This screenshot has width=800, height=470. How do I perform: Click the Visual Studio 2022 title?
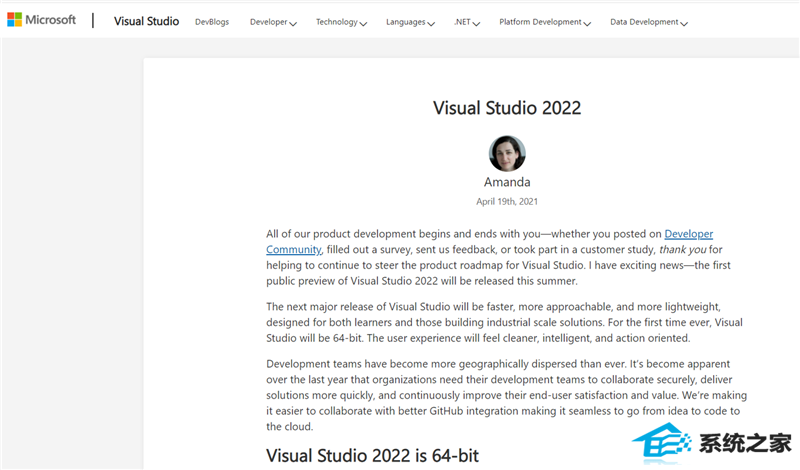click(x=507, y=108)
